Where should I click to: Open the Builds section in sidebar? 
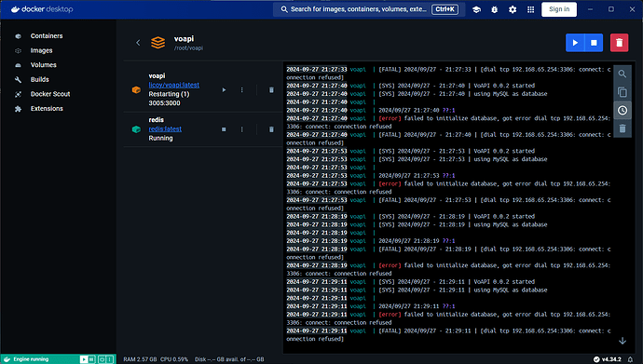click(x=39, y=79)
